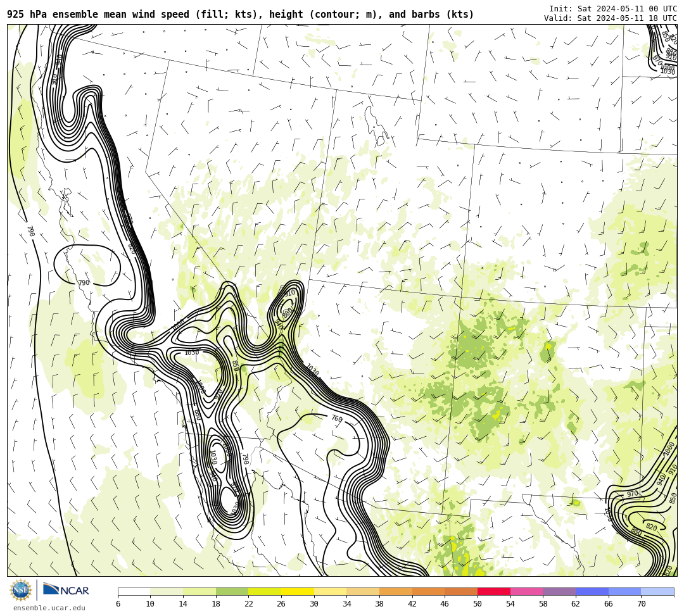684x616 pixels.
Task: Pick the yellow-green 22–26 kt swatch
Action: [x=265, y=591]
